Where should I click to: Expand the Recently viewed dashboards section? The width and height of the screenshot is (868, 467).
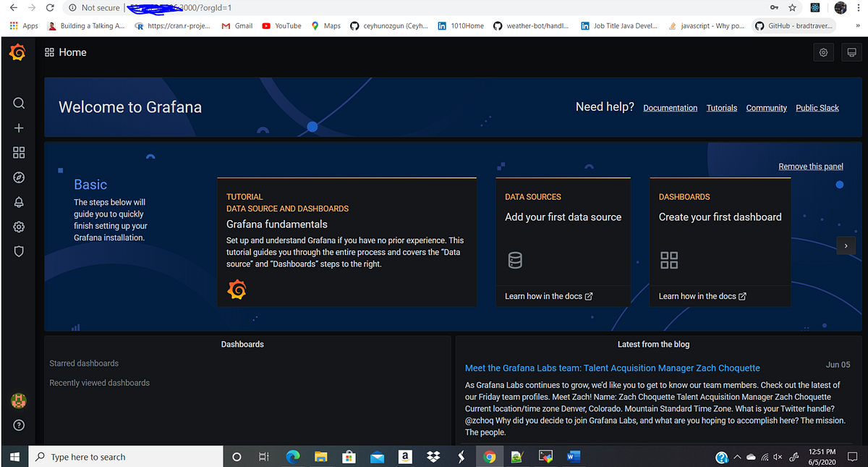pyautogui.click(x=99, y=382)
